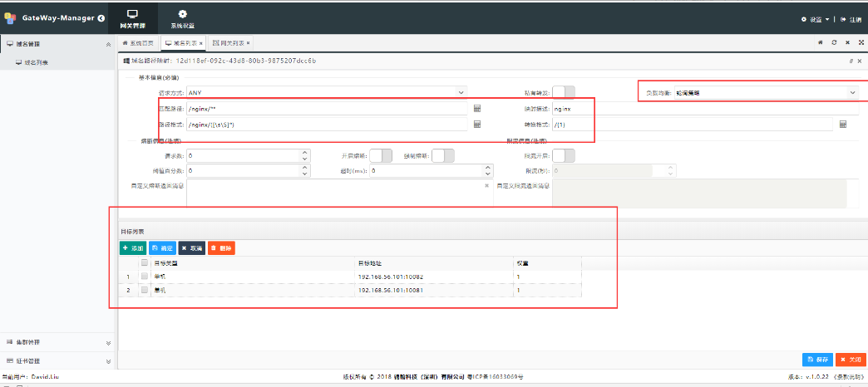This screenshot has width=868, height=387.
Task: Open the 系统设置 gear module
Action: point(182,19)
